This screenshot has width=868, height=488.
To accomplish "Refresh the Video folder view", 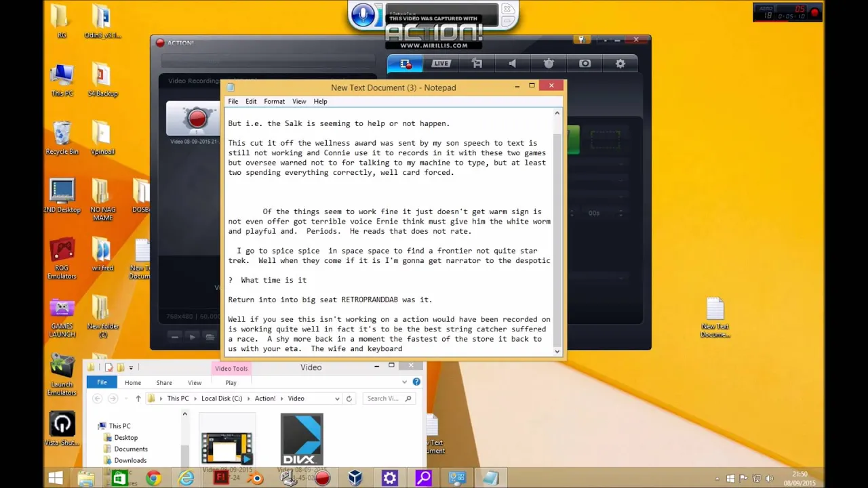I will [349, 399].
